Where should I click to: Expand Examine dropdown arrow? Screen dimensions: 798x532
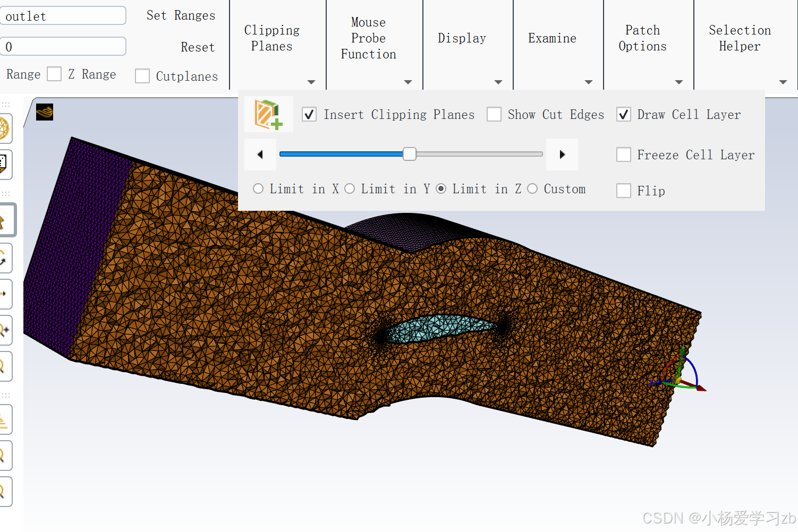click(x=589, y=82)
